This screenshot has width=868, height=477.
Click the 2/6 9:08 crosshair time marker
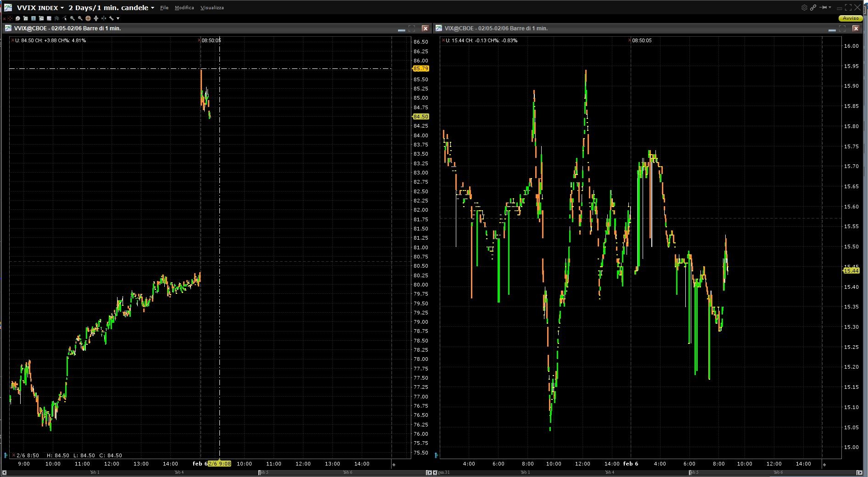coord(219,464)
